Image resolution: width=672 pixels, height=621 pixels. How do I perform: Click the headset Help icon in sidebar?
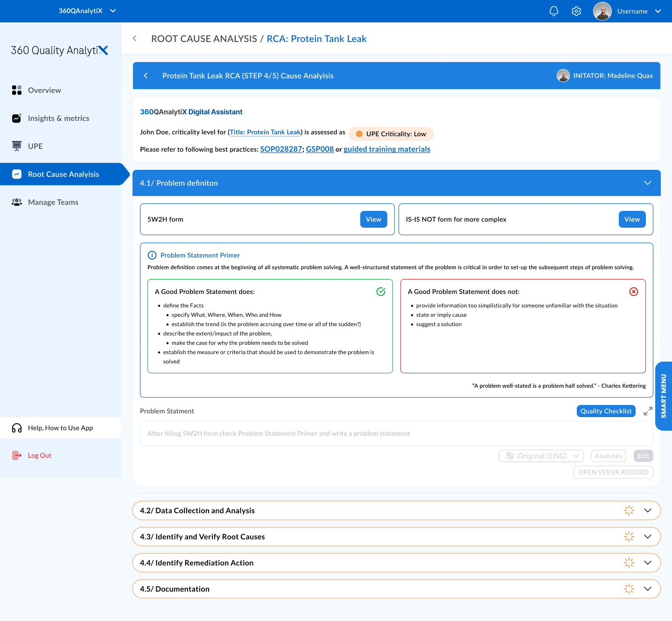click(17, 428)
